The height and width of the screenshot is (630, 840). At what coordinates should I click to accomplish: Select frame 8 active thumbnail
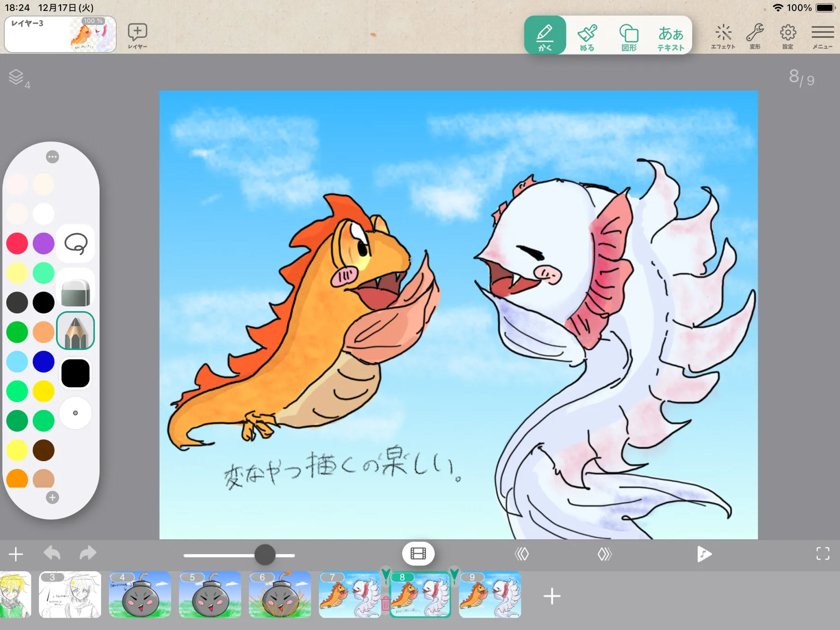pyautogui.click(x=420, y=594)
